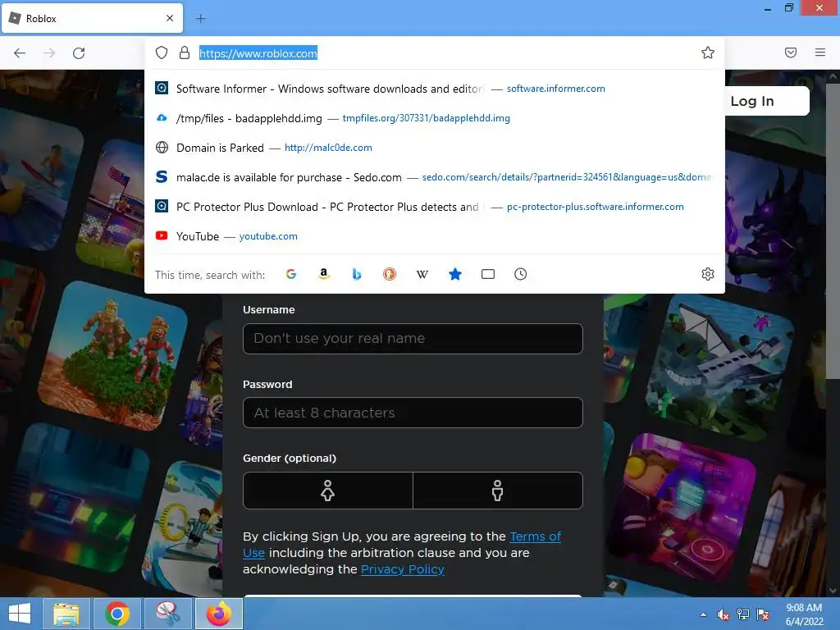Open Snipping Tool from the taskbar
Screen dimensions: 840x630
pos(167,614)
